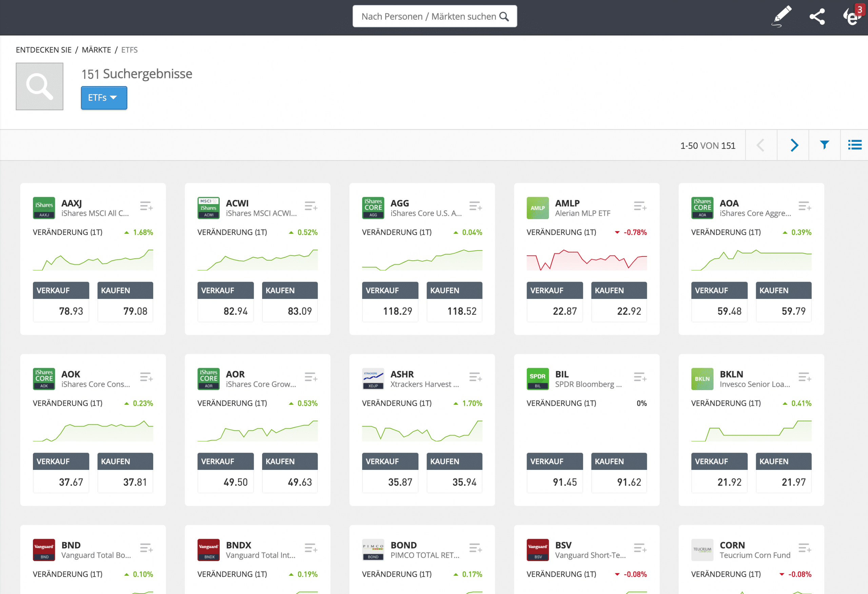This screenshot has width=868, height=594.
Task: Click BIL KAUFEN button 91.62
Action: 619,473
